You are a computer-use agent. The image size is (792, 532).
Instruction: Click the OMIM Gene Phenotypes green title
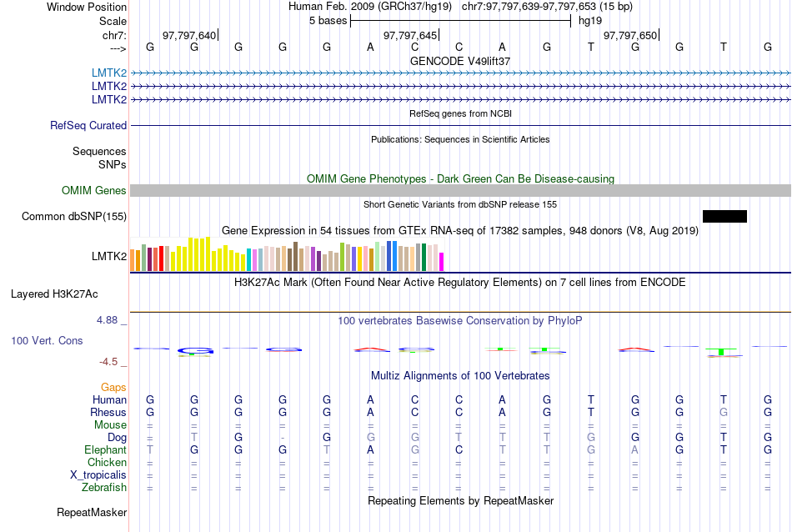(460, 178)
